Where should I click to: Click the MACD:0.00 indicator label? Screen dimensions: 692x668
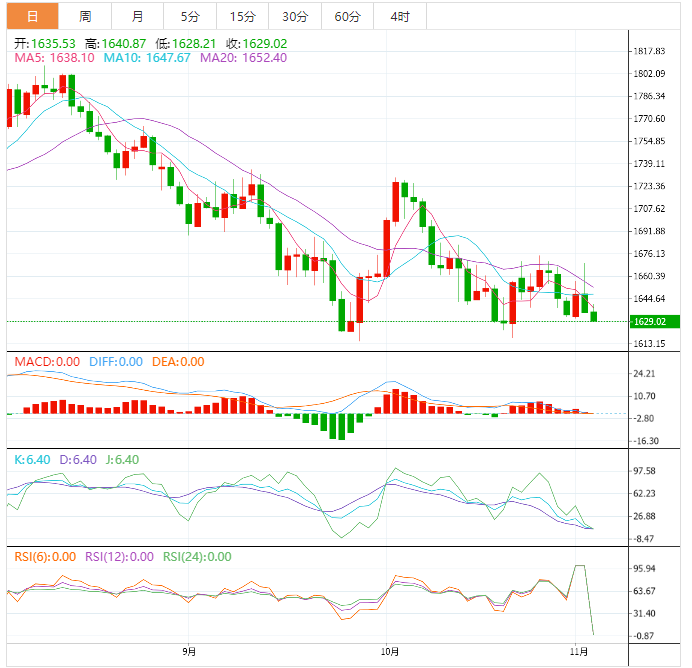(47, 362)
